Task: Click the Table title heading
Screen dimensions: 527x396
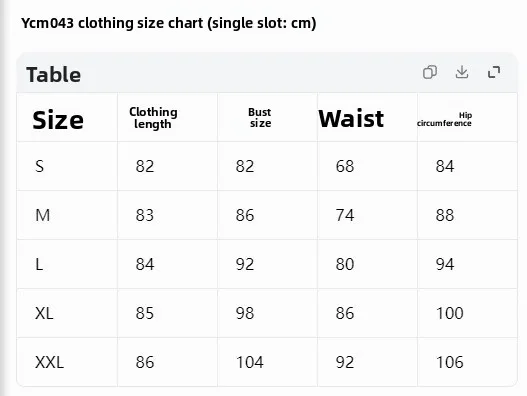Action: pyautogui.click(x=53, y=74)
